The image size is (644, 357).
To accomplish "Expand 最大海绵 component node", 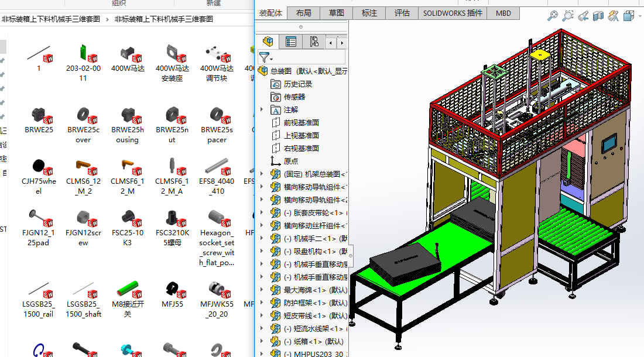I will coord(262,290).
